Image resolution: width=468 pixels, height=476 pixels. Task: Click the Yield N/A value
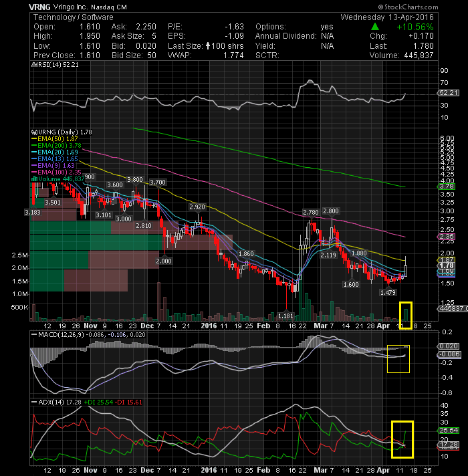[327, 46]
